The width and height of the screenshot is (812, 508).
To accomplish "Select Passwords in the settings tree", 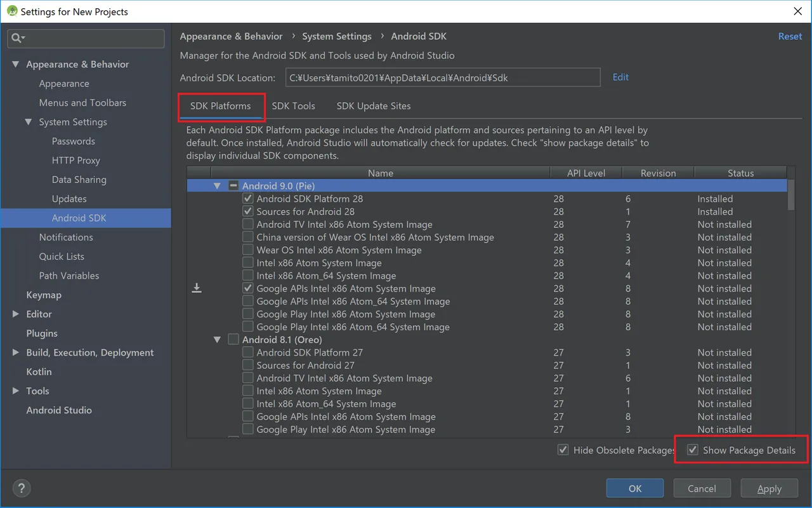I will click(x=74, y=141).
